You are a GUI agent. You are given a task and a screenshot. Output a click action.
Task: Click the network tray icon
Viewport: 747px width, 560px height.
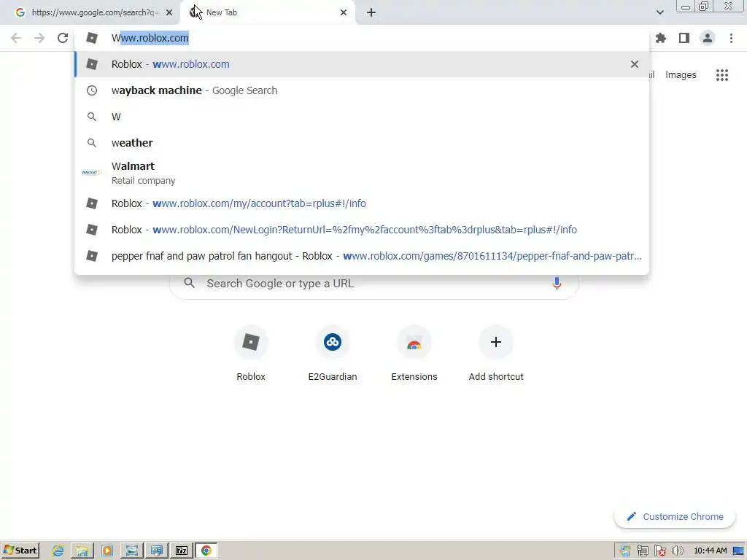[642, 551]
